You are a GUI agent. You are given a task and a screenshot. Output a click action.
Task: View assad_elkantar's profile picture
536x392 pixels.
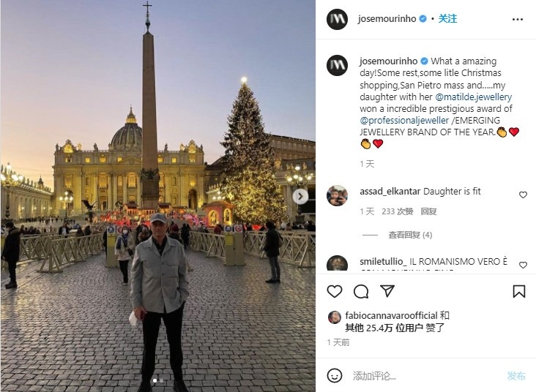tap(337, 196)
